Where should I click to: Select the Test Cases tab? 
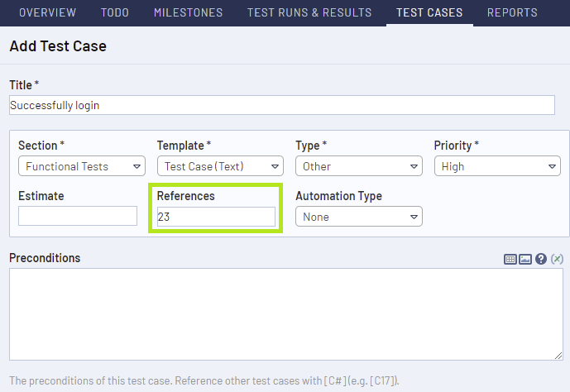[x=429, y=12]
